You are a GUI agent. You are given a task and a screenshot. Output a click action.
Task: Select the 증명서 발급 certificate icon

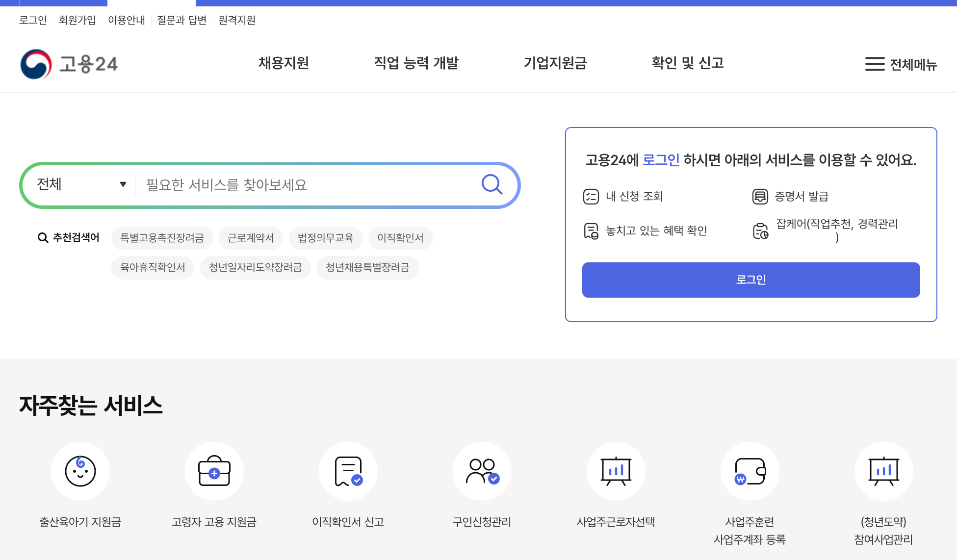(760, 196)
